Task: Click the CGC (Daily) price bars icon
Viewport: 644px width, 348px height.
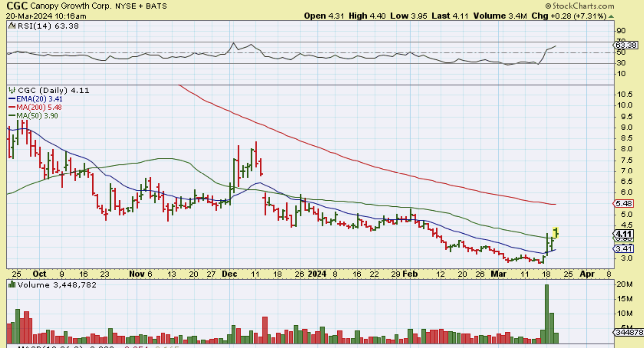Action: pos(12,90)
